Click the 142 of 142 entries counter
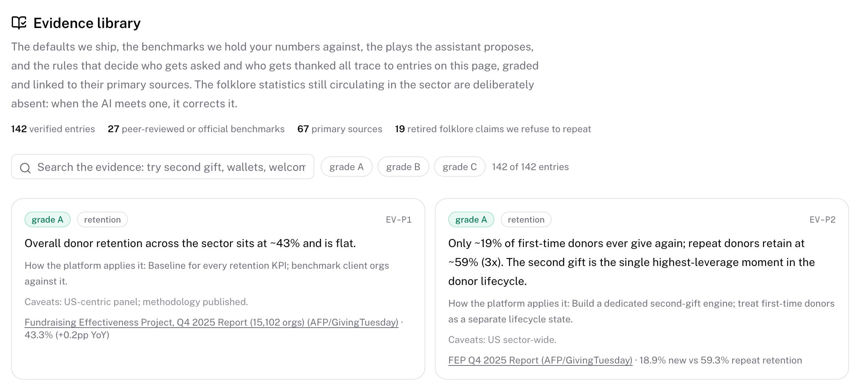 530,167
